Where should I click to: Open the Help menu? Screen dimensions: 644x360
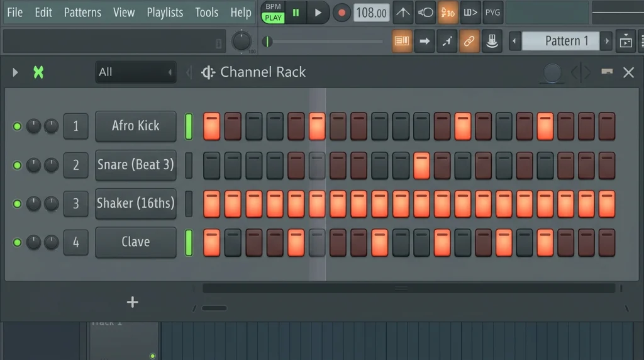click(x=241, y=13)
